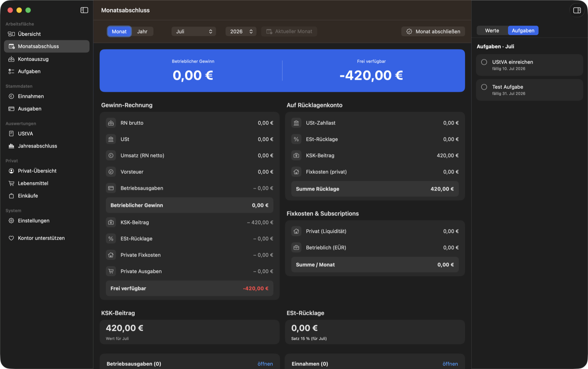588x369 pixels.
Task: Open the Werte tab
Action: (492, 31)
